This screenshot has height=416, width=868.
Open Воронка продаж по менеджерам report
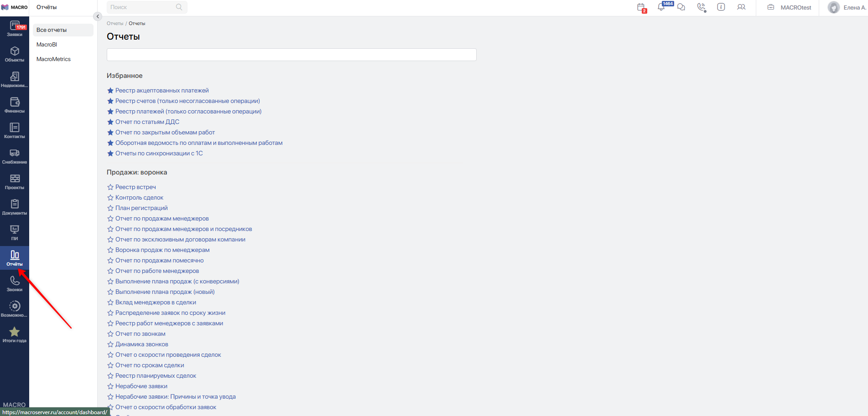point(162,250)
